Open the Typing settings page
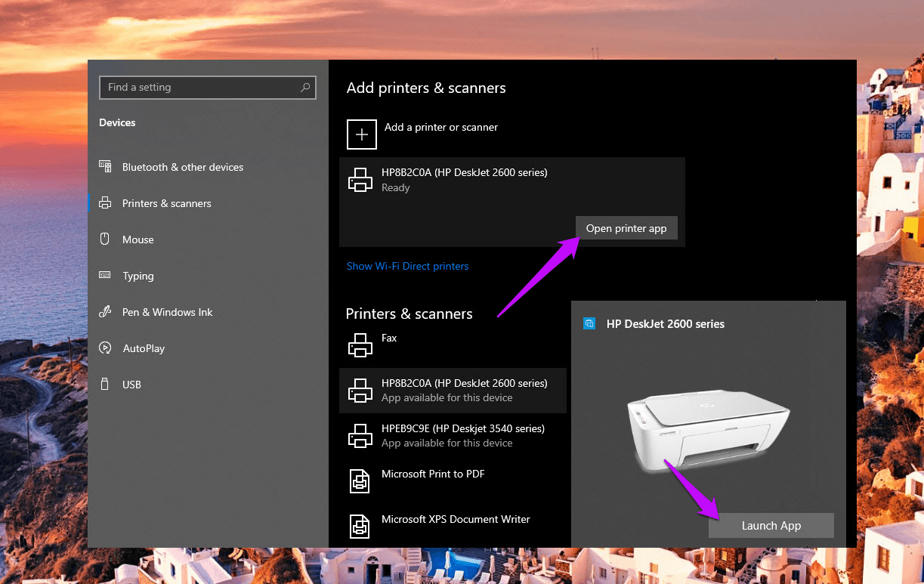Viewport: 924px width, 584px height. tap(138, 276)
